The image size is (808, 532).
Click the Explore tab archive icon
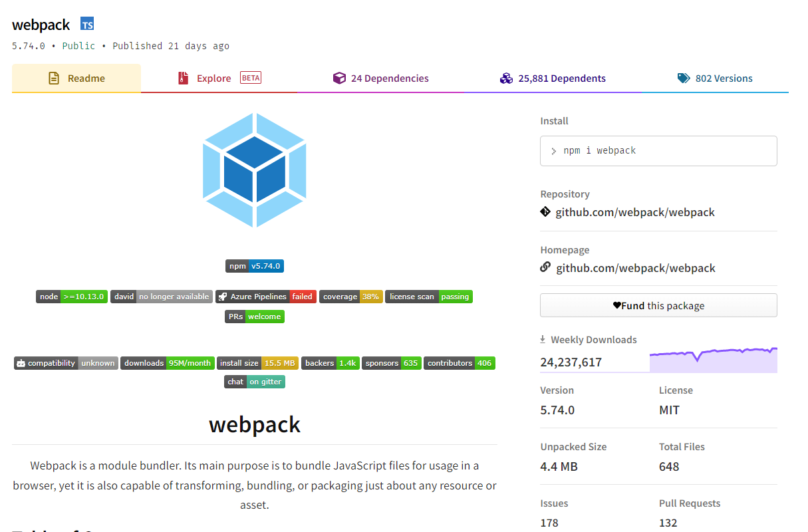tap(183, 78)
